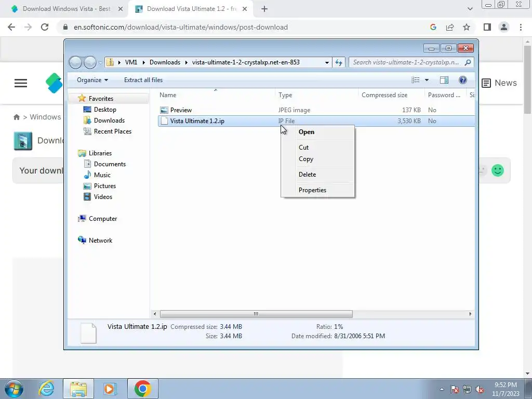Click the Explorer forward navigation button
Viewport: 532px width, 399px height.
[90, 62]
